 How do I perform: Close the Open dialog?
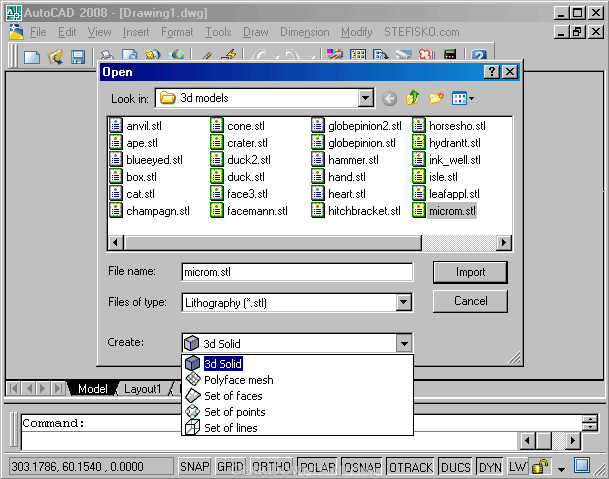[510, 71]
